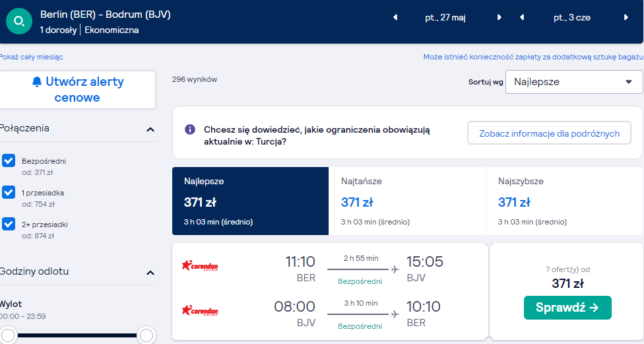The image size is (644, 344).
Task: Uncheck the Bezpośredni filter
Action: [x=9, y=160]
